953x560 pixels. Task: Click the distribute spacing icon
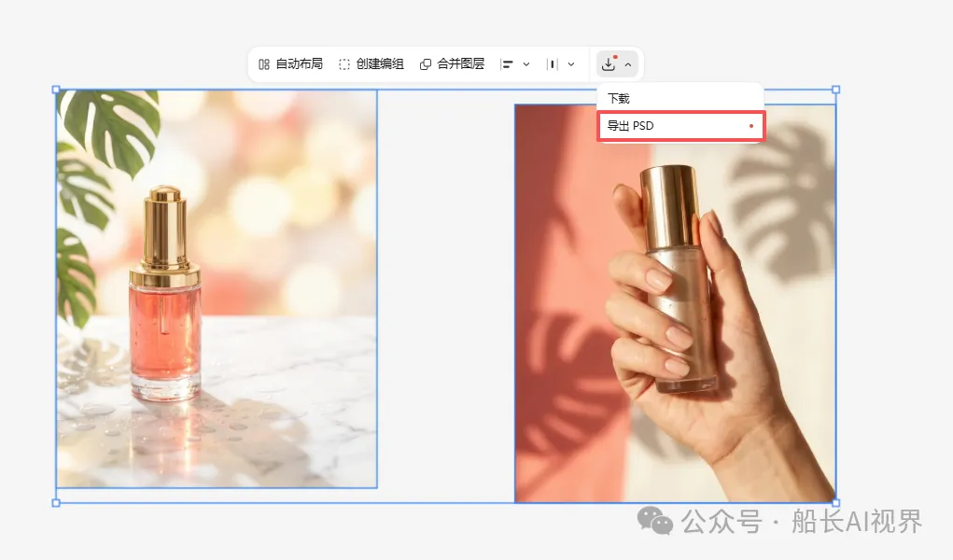(553, 64)
